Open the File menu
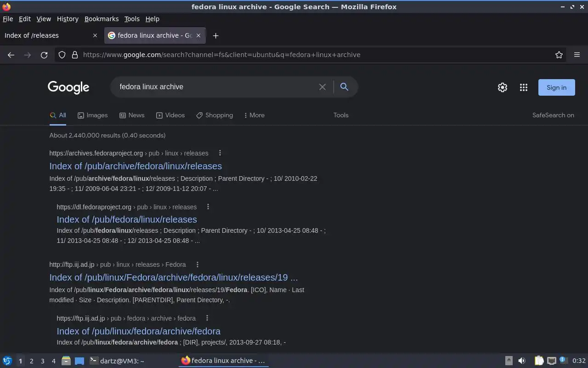The width and height of the screenshot is (588, 368). (x=8, y=19)
